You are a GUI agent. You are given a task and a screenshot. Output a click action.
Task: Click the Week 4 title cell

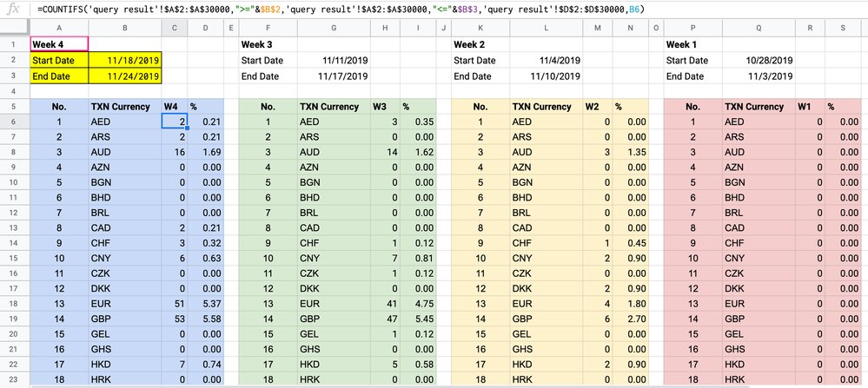[x=59, y=44]
